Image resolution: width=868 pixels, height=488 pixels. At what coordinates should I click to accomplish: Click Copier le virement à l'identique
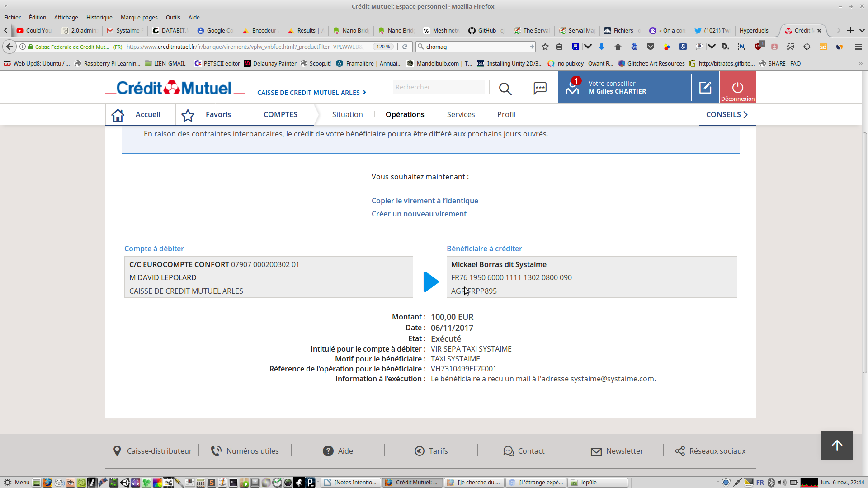[425, 201]
